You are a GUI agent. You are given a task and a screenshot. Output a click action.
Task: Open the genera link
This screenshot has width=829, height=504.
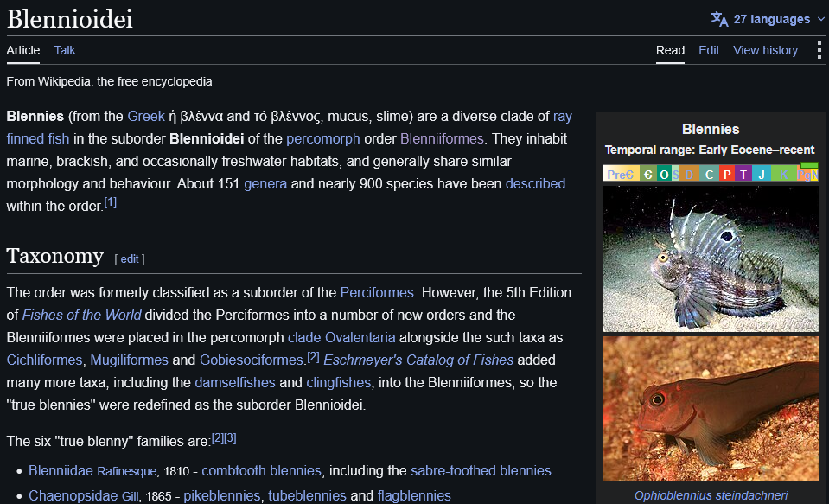(x=265, y=184)
